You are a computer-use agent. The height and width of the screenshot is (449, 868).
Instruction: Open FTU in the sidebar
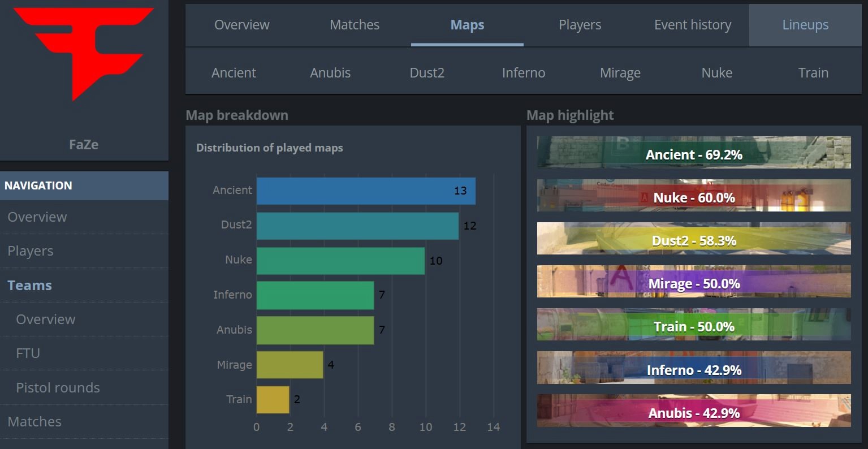(84, 353)
